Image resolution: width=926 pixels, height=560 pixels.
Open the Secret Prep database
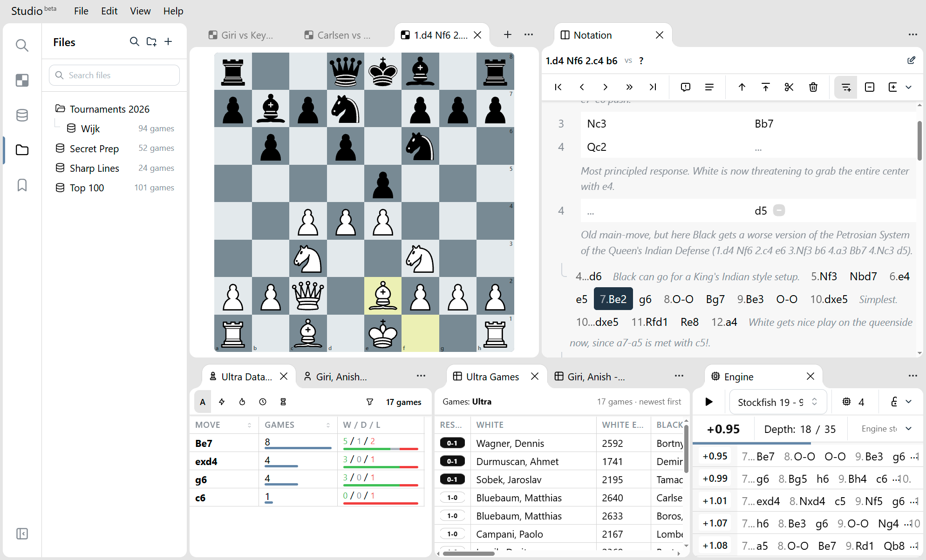[x=115, y=148]
